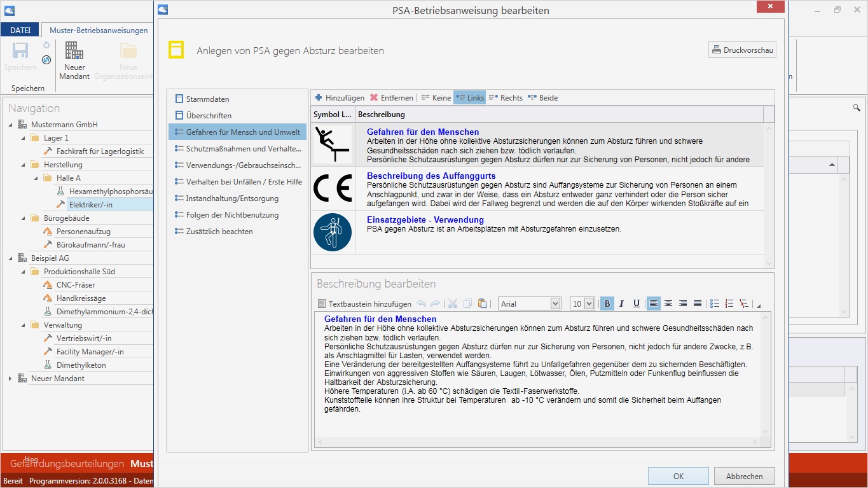Screen dimensions: 868x488
Task: Open the Schutzmaßnahmen und Verhalten section
Action: pyautogui.click(x=237, y=149)
